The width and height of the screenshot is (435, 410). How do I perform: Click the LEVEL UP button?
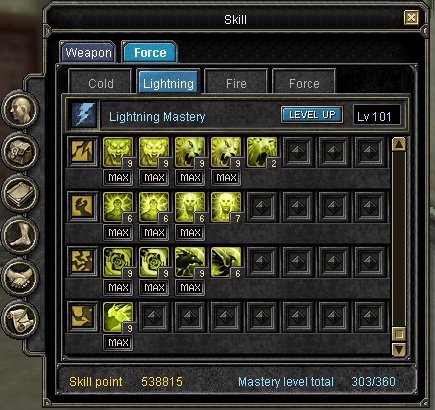coord(312,115)
